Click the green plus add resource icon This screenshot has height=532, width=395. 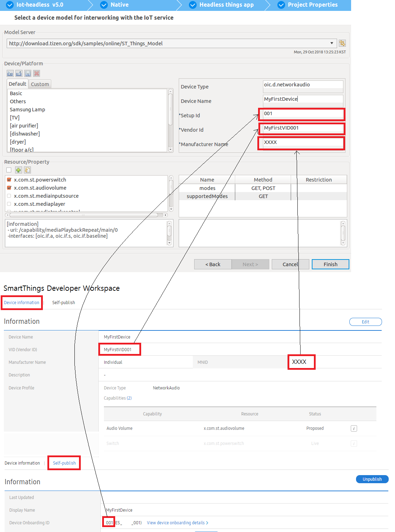(x=19, y=170)
